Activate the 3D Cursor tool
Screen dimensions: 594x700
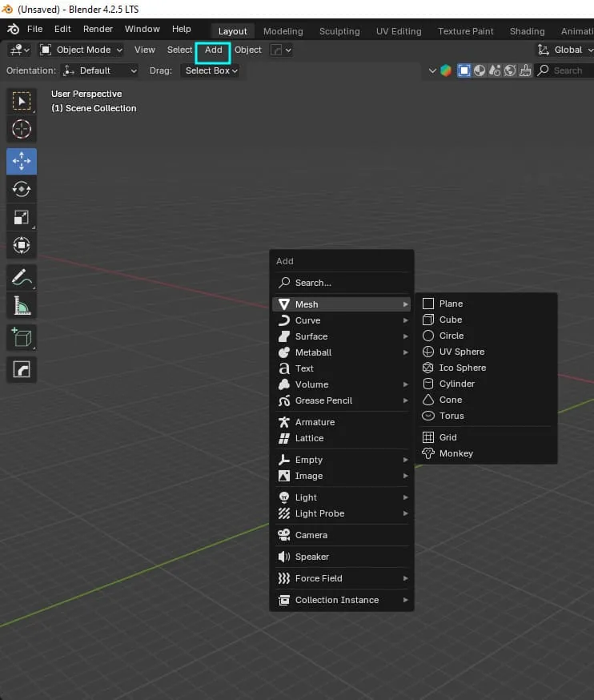(x=22, y=129)
